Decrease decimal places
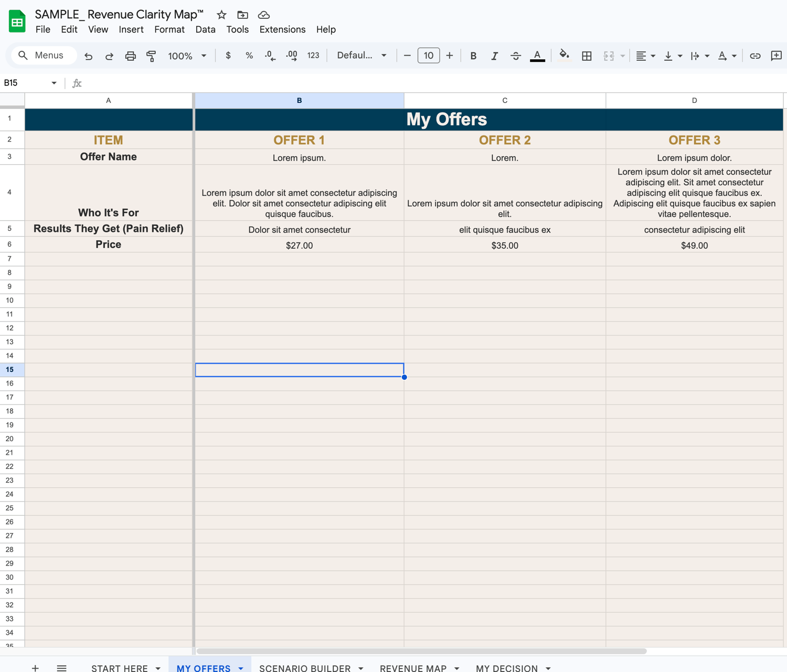The image size is (787, 672). [x=270, y=56]
